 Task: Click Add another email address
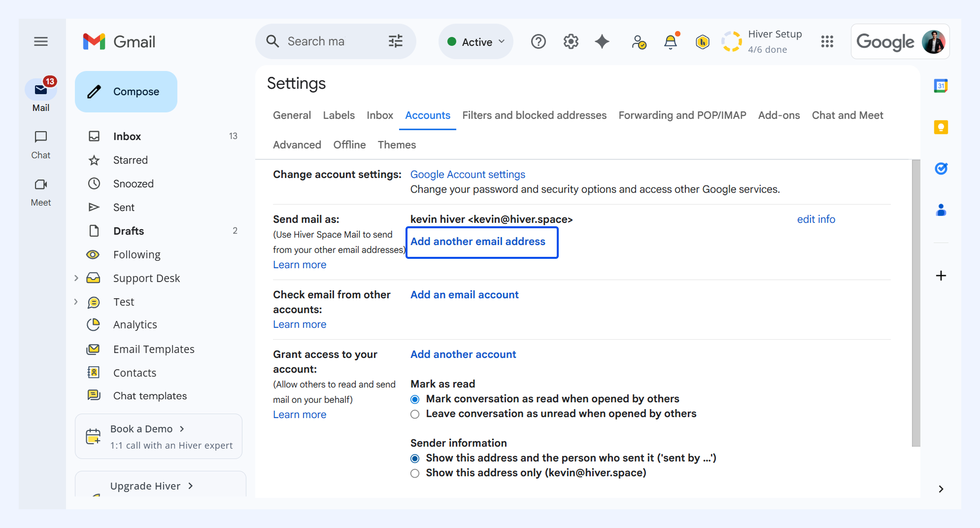478,242
